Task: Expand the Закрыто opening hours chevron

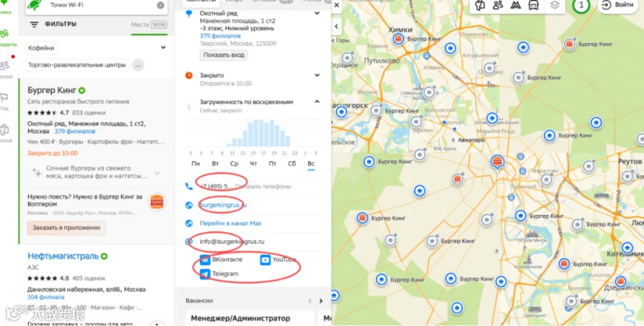Action: point(317,75)
